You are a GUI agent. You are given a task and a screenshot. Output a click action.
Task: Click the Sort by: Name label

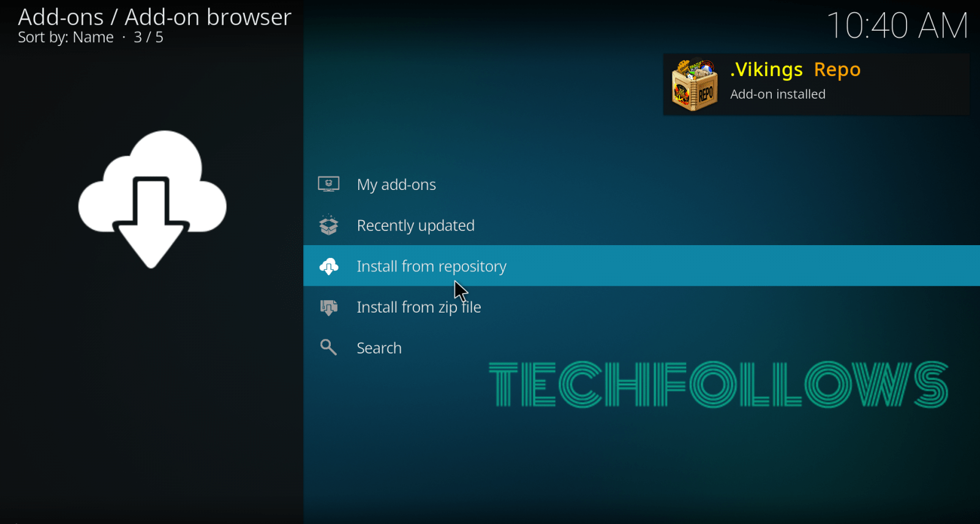point(66,37)
